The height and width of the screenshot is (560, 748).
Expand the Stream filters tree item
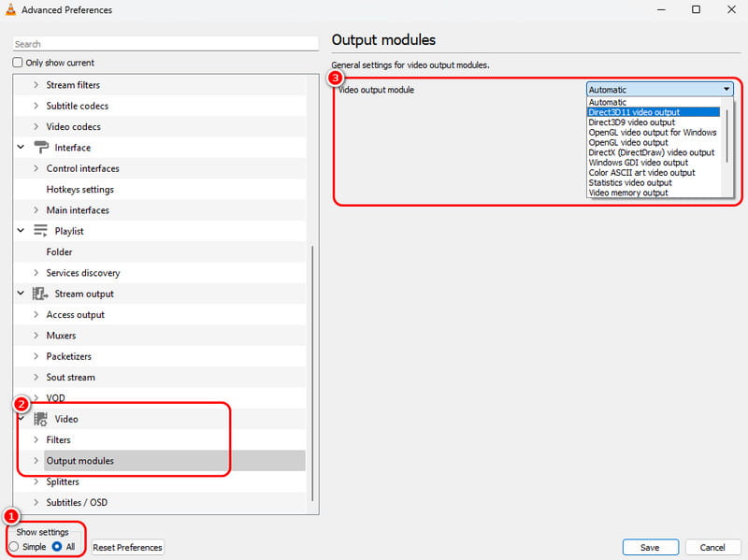tap(36, 85)
